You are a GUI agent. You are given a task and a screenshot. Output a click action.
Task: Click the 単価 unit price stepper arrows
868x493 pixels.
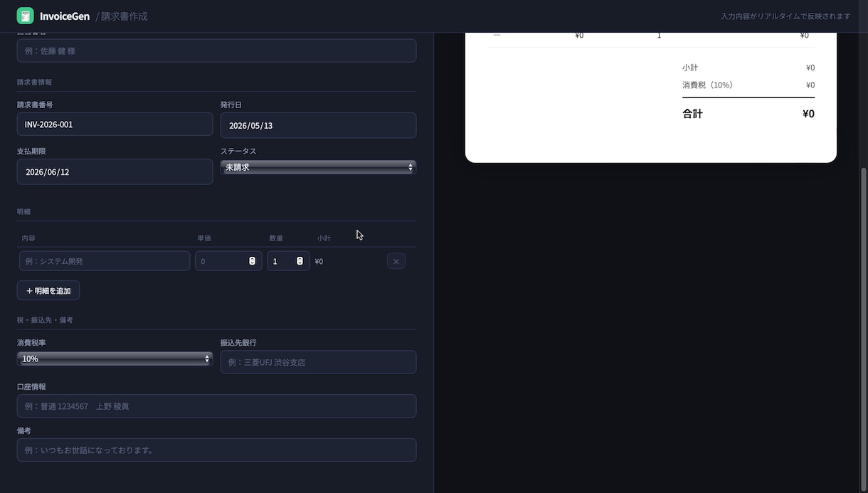click(x=252, y=261)
